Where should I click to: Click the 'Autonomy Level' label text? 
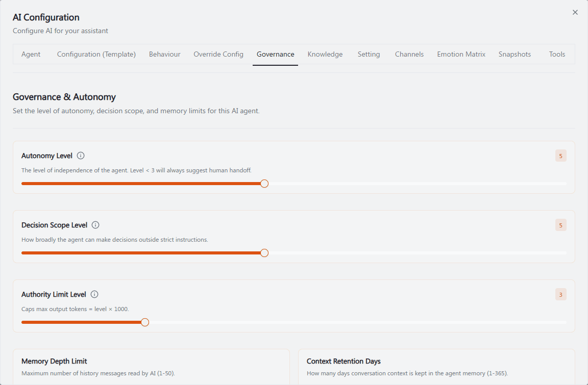point(47,156)
